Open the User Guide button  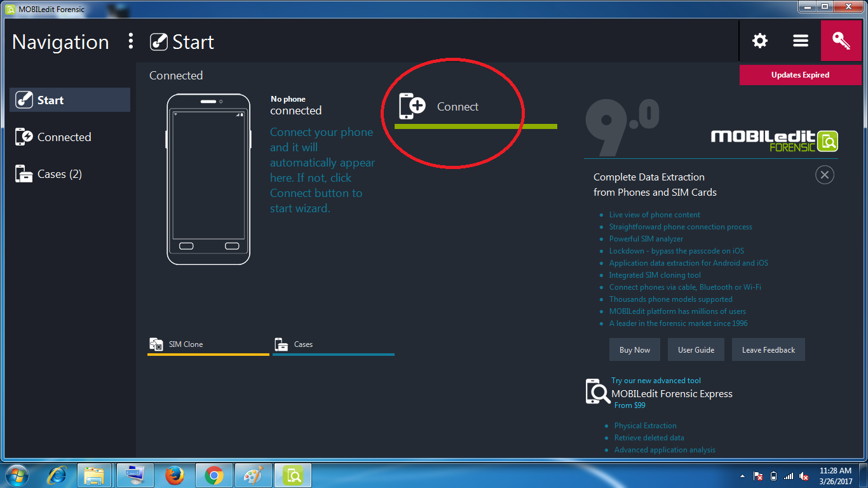[x=696, y=350]
